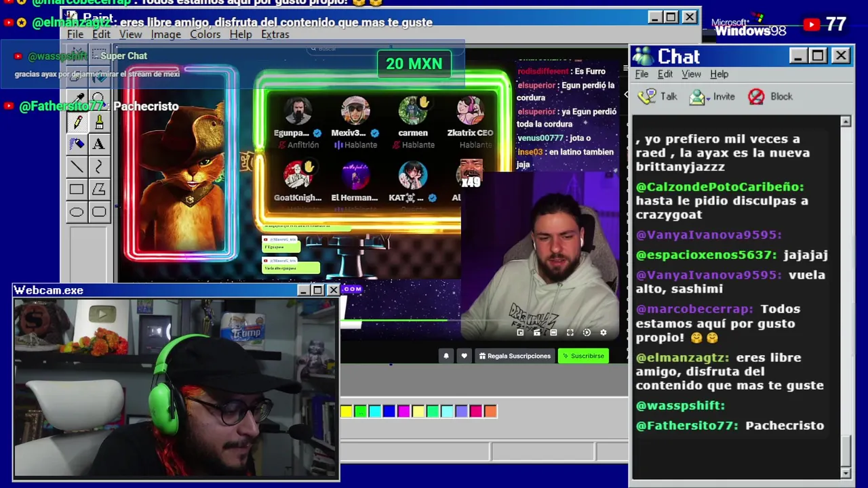
Task: Click the Regala Suscripciones button
Action: point(515,356)
